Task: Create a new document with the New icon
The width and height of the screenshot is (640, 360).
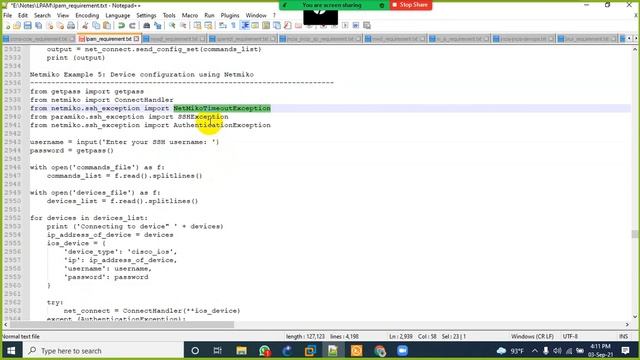Action: pyautogui.click(x=8, y=26)
